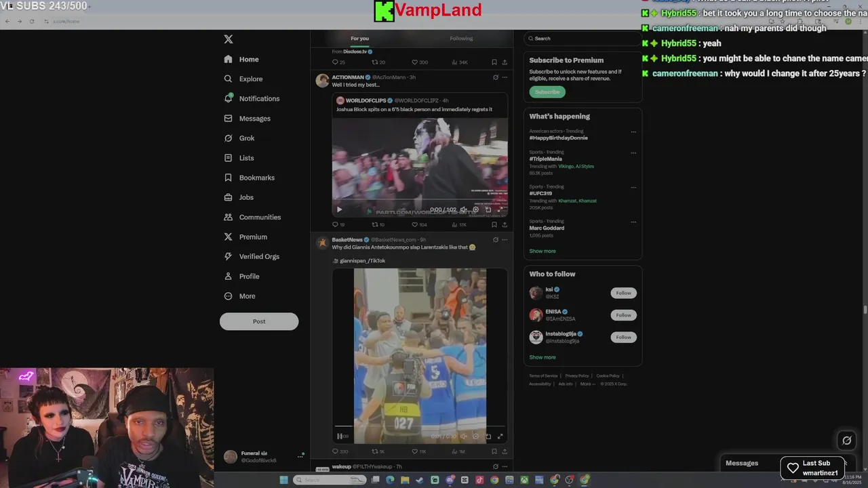Pause the BasketNews video
The width and height of the screenshot is (868, 488).
(x=340, y=436)
